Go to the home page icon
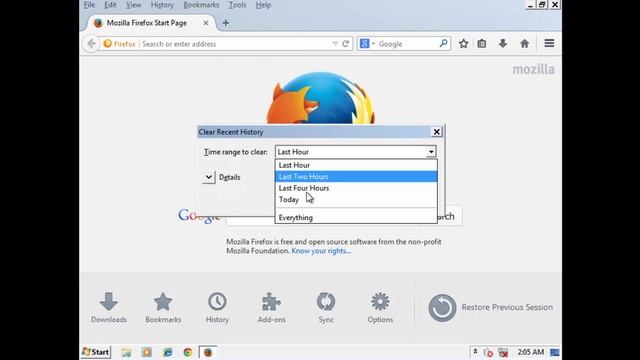 pyautogui.click(x=524, y=43)
